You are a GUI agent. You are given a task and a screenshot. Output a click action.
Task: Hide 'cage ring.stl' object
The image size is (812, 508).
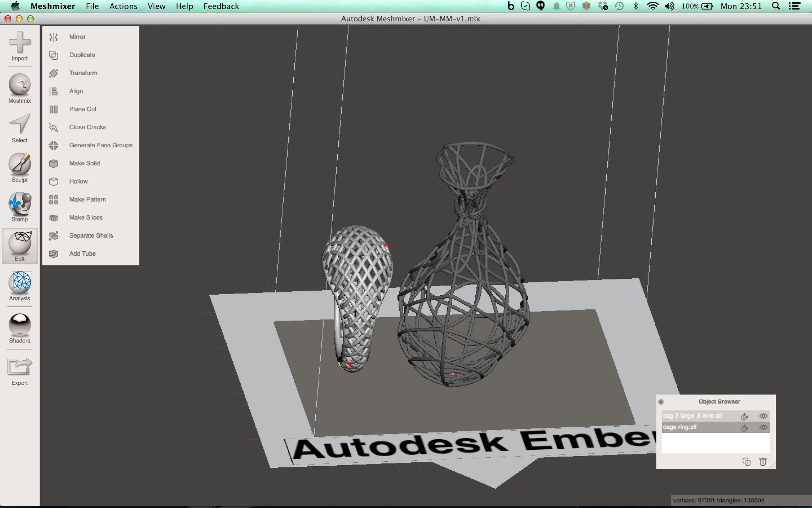(x=763, y=427)
